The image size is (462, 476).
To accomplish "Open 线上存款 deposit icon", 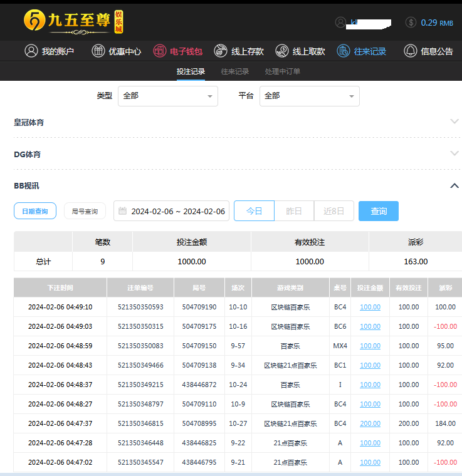I will 221,51.
